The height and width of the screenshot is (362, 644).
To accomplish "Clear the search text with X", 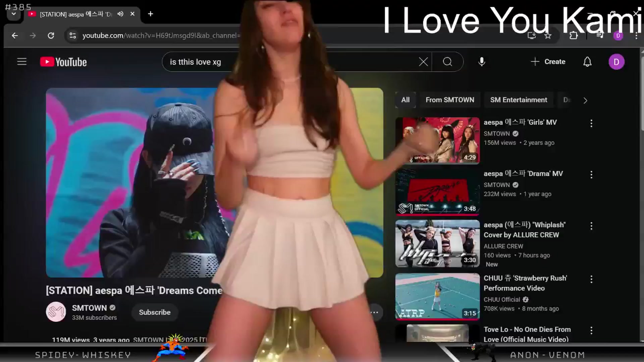I will coord(423,62).
